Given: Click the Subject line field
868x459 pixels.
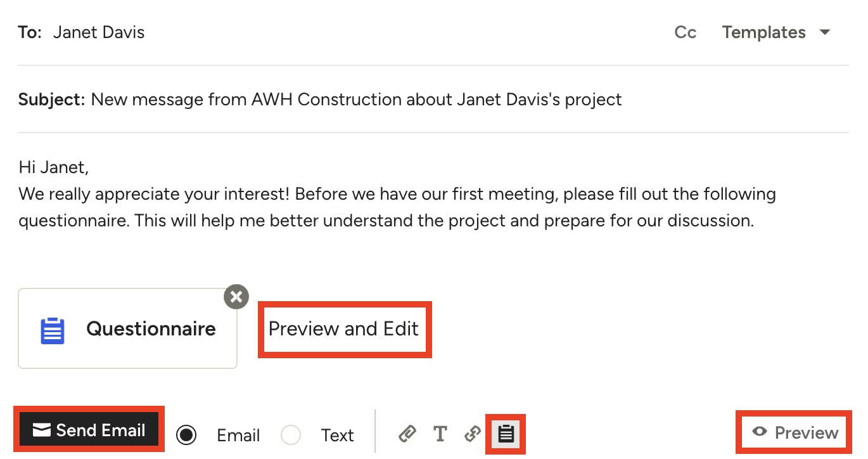Looking at the screenshot, I should point(356,100).
